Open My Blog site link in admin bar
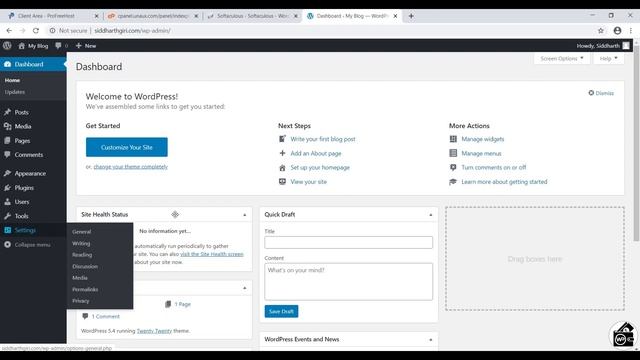This screenshot has width=640, height=360. tap(33, 46)
